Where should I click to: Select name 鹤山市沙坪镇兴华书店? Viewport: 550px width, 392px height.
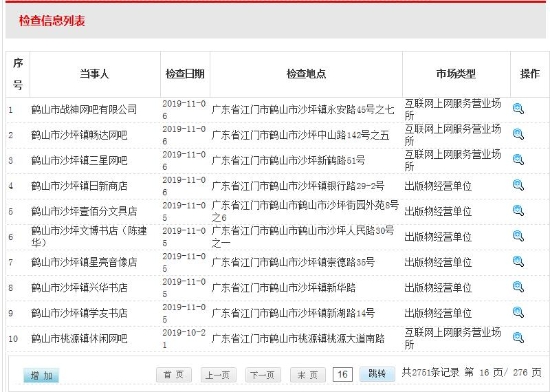click(x=79, y=288)
